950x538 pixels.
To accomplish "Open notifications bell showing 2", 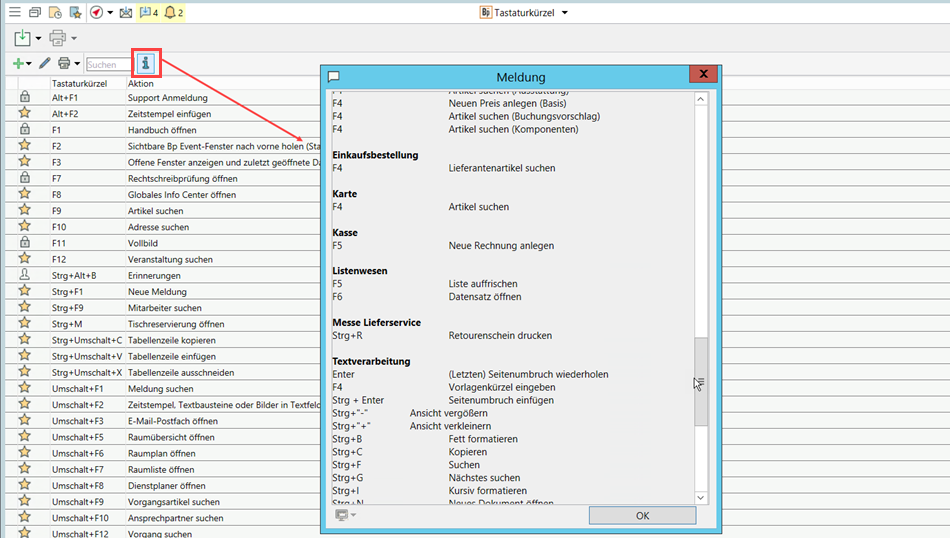I will coord(172,13).
